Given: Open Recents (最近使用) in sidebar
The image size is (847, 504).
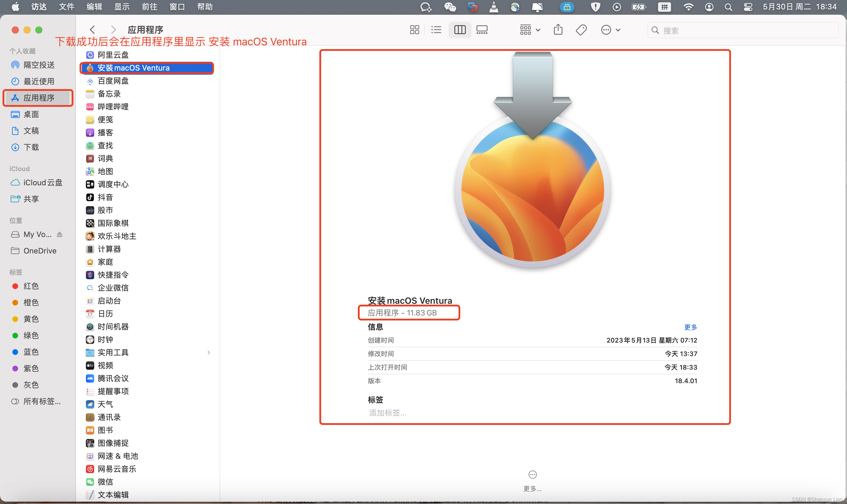Looking at the screenshot, I should pyautogui.click(x=37, y=81).
